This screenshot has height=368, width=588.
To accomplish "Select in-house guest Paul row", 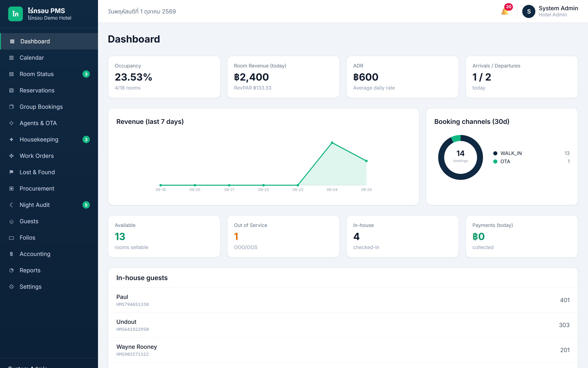I will [343, 300].
